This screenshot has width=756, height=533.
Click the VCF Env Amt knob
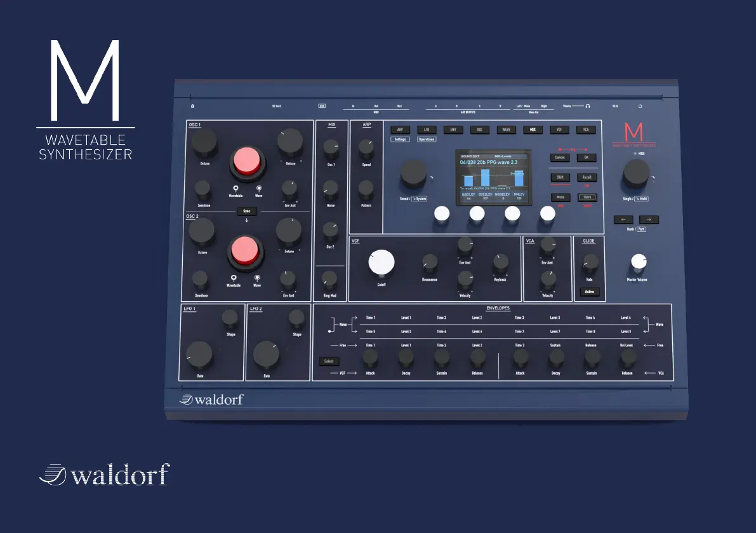point(465,246)
